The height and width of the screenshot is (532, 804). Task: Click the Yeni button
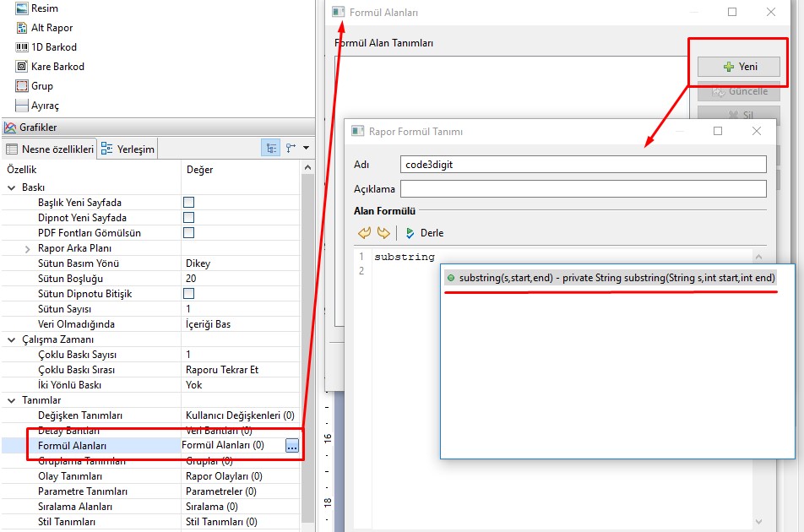[x=739, y=67]
